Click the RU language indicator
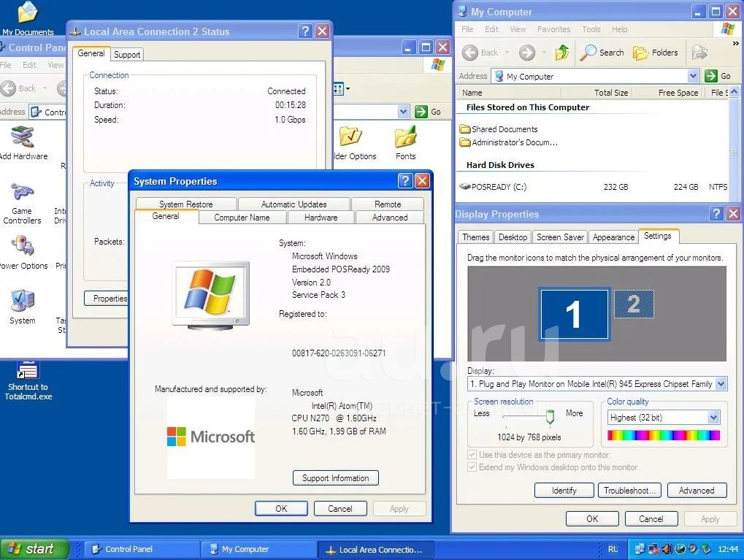 coord(613,549)
